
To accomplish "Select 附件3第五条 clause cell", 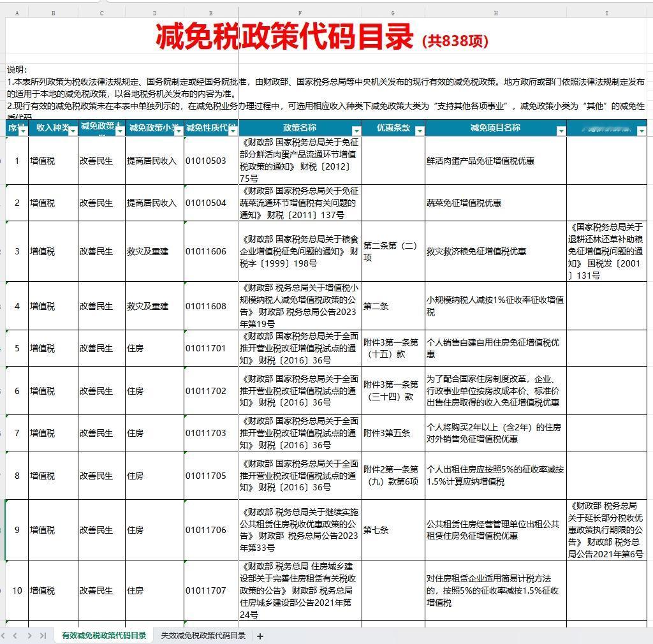I will coord(393,433).
